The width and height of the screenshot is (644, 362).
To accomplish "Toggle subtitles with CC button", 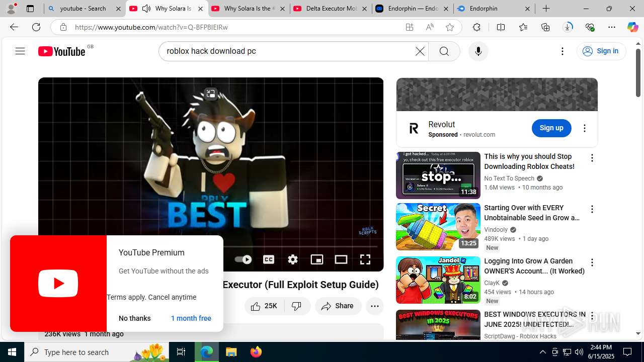I will [x=269, y=259].
